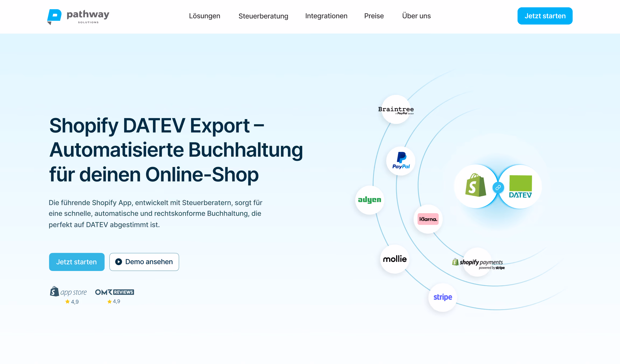Click the Shopify bag logo circle
The width and height of the screenshot is (620, 364).
point(476,186)
